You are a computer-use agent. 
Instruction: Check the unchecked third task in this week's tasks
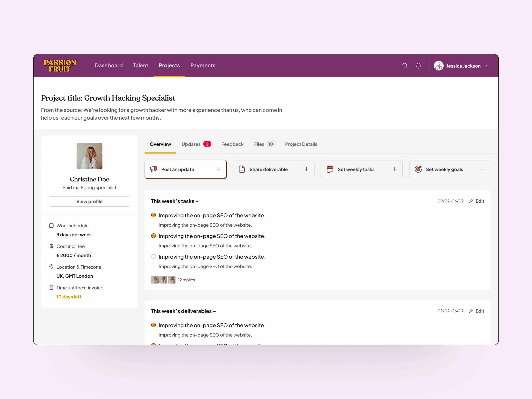pyautogui.click(x=154, y=256)
